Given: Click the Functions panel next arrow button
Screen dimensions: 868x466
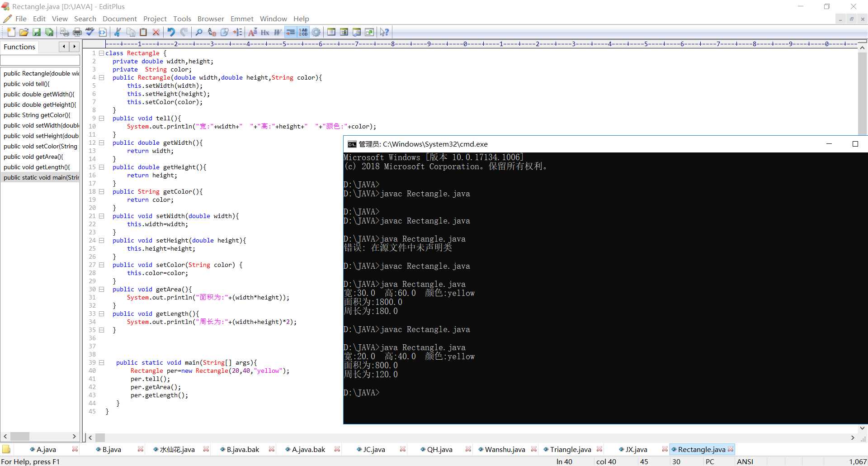Looking at the screenshot, I should 75,47.
